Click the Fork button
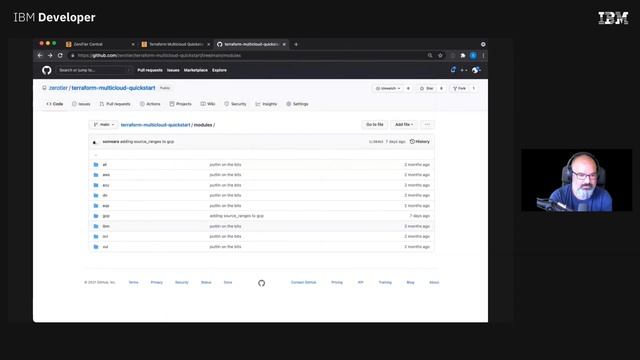Screen dimensions: 640x360 (x=460, y=88)
